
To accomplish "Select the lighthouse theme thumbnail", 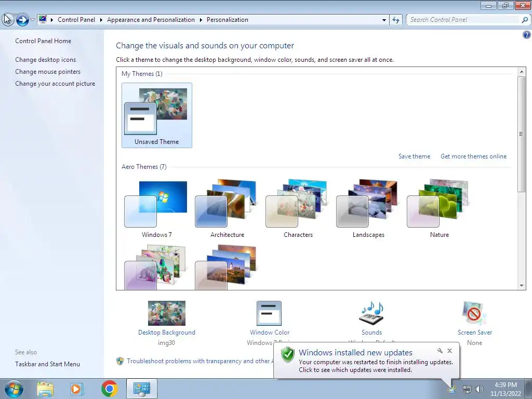I will click(x=225, y=267).
